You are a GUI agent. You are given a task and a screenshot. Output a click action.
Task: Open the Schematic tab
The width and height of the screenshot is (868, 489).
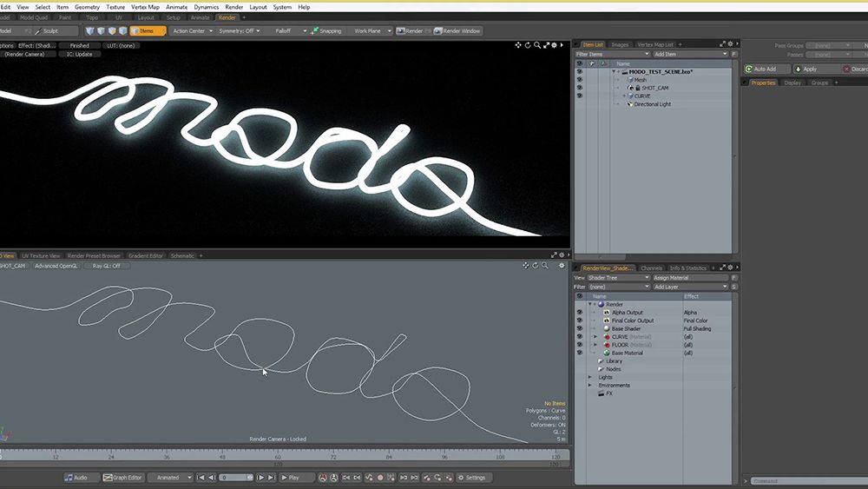tap(182, 256)
